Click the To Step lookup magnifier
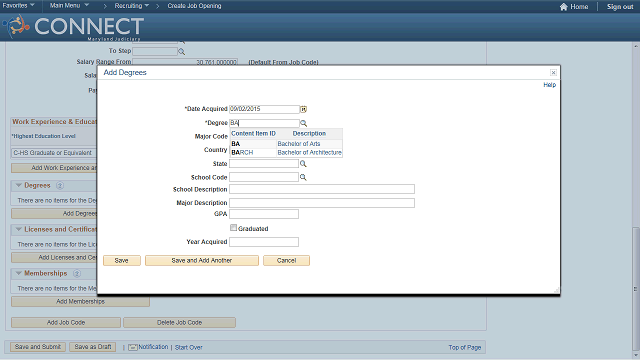The height and width of the screenshot is (360, 640). (181, 51)
